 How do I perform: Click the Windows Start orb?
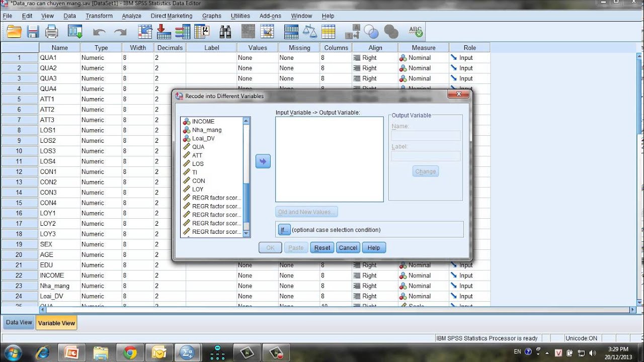pyautogui.click(x=12, y=352)
